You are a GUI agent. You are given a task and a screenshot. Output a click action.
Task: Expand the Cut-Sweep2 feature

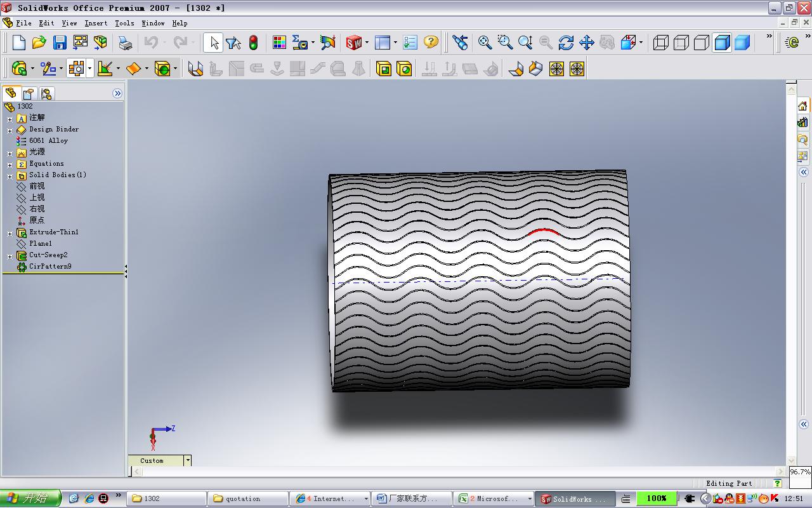[10, 256]
